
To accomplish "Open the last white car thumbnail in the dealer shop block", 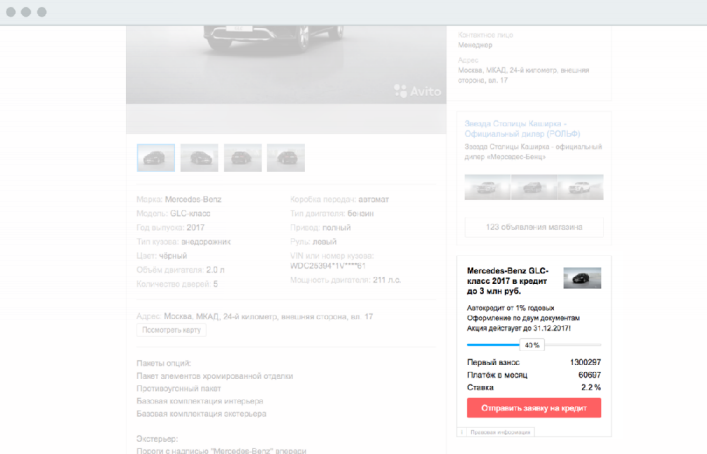I will pyautogui.click(x=580, y=187).
